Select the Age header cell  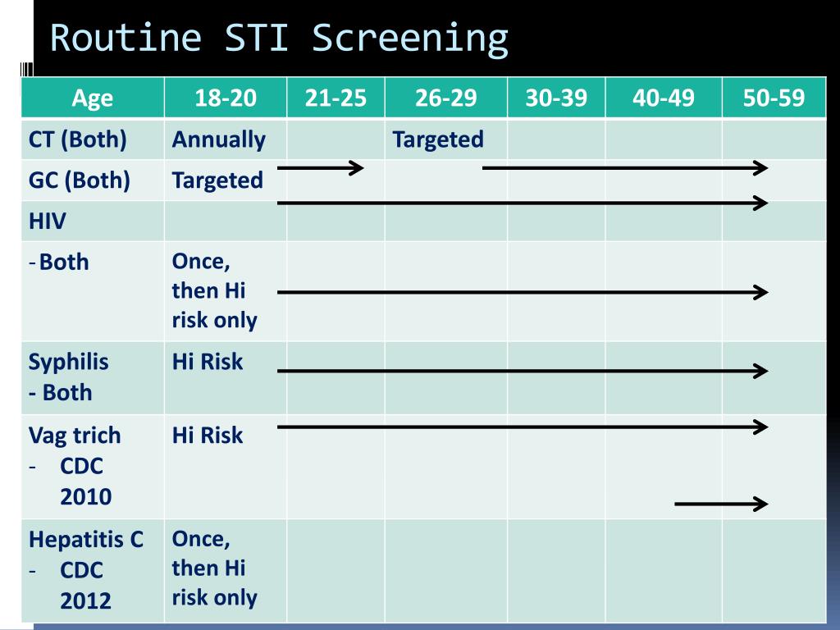click(x=93, y=98)
